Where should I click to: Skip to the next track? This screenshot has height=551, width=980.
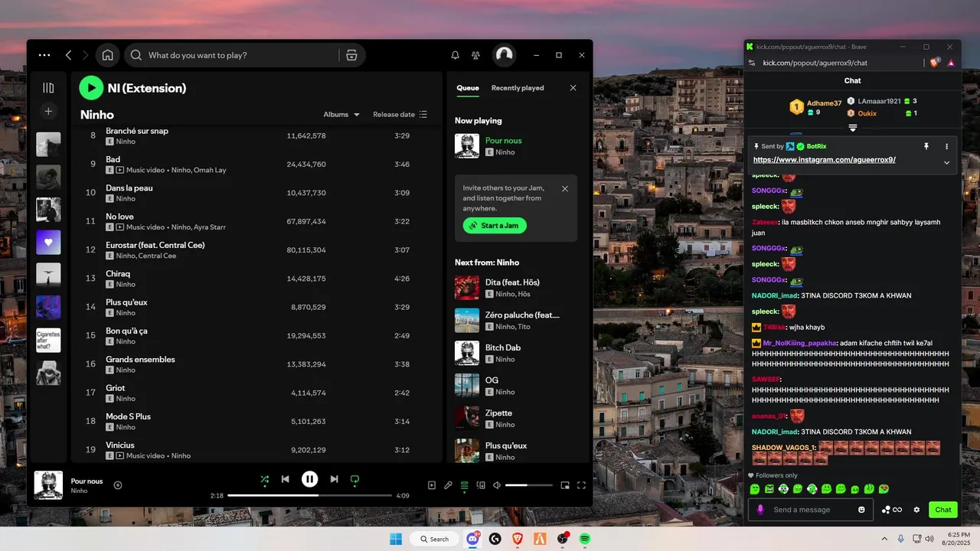point(334,479)
